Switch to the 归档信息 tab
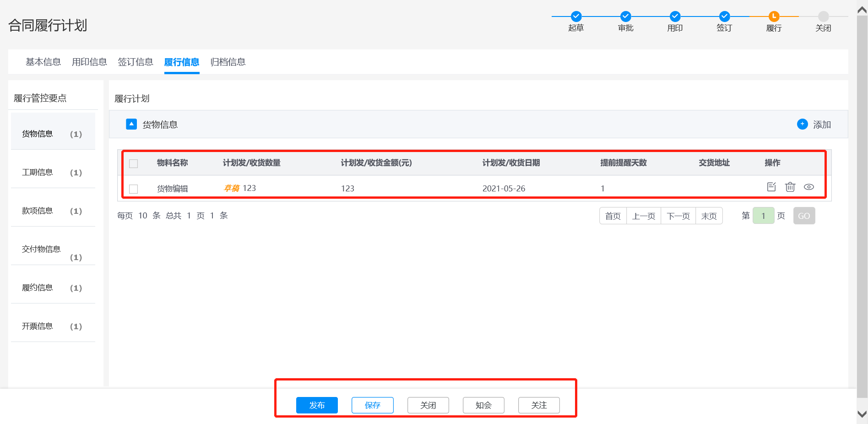This screenshot has width=868, height=424. pos(228,62)
